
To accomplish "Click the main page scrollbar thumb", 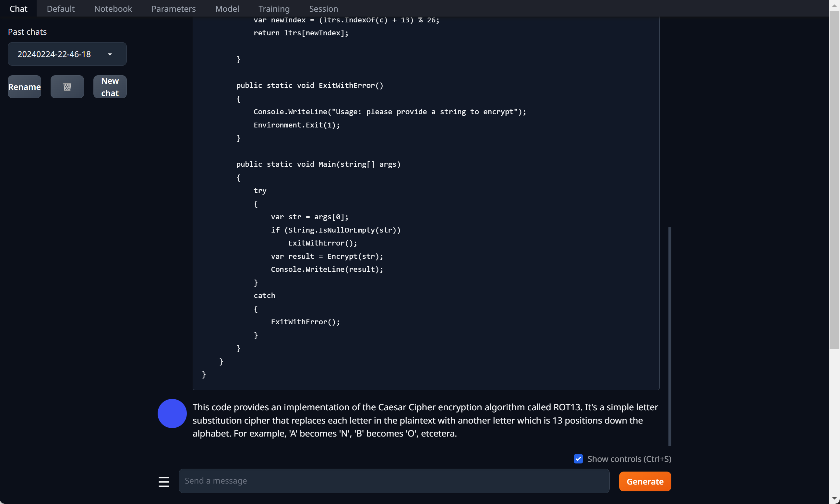I will click(x=834, y=180).
